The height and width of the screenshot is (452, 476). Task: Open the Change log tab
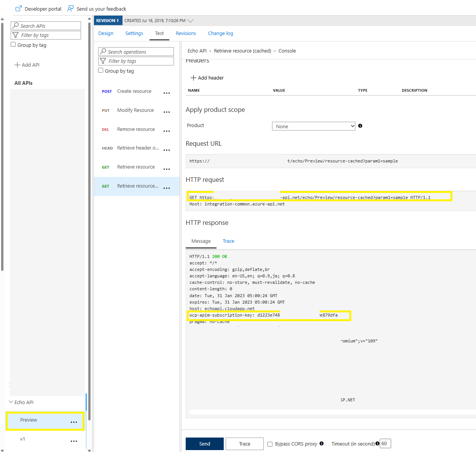coord(221,33)
